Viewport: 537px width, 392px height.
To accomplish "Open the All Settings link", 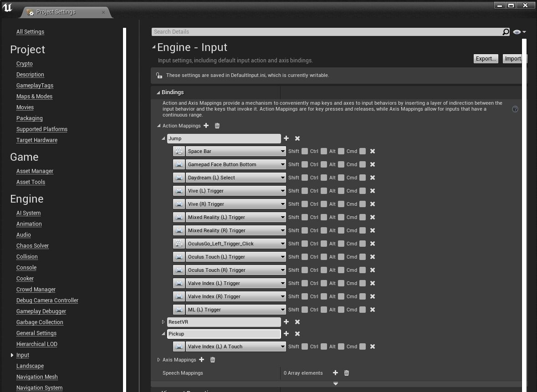I will [30, 32].
